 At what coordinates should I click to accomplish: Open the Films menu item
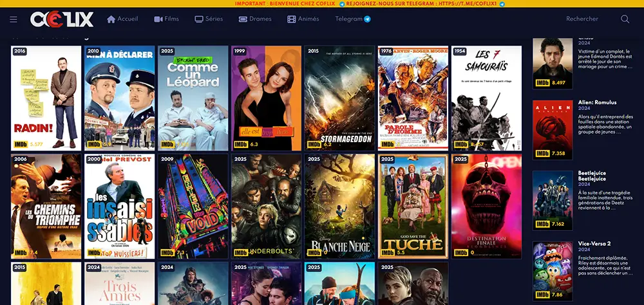tap(171, 19)
